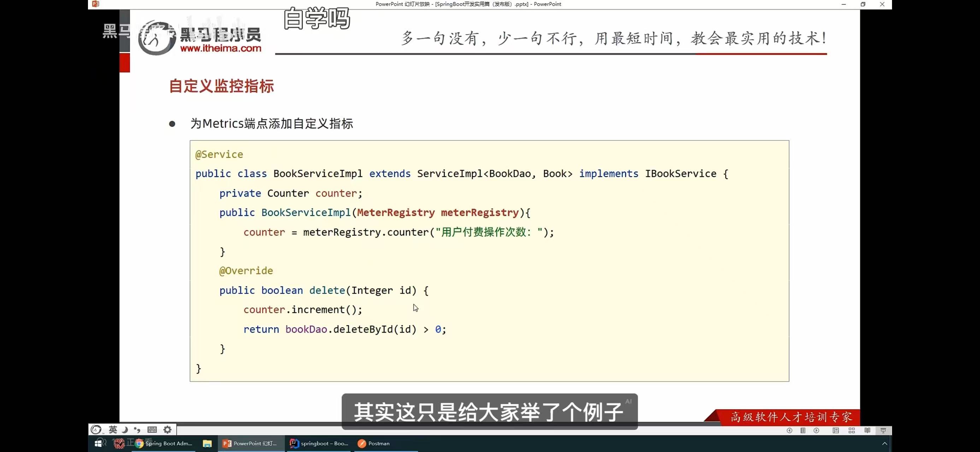The height and width of the screenshot is (452, 980).
Task: Open the Windows Start menu
Action: pyautogui.click(x=98, y=444)
